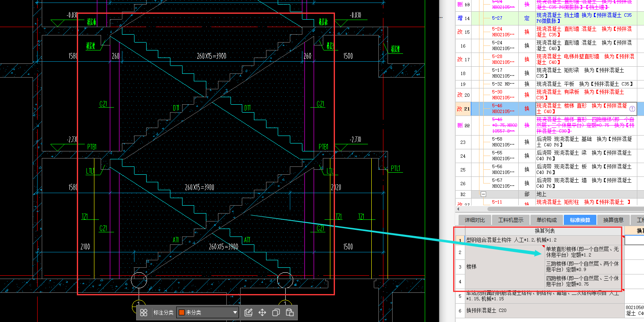The height and width of the screenshot is (322, 644).
Task: Click the copy annotation icon
Action: pyautogui.click(x=276, y=312)
